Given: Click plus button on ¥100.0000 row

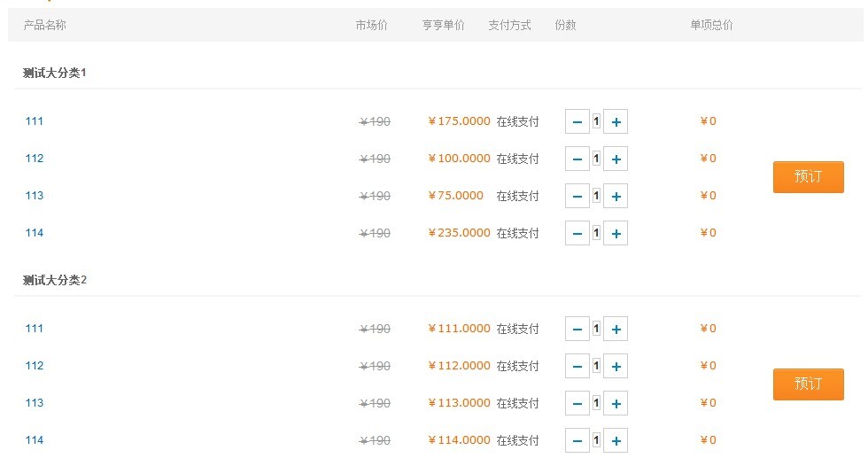Looking at the screenshot, I should tap(616, 159).
